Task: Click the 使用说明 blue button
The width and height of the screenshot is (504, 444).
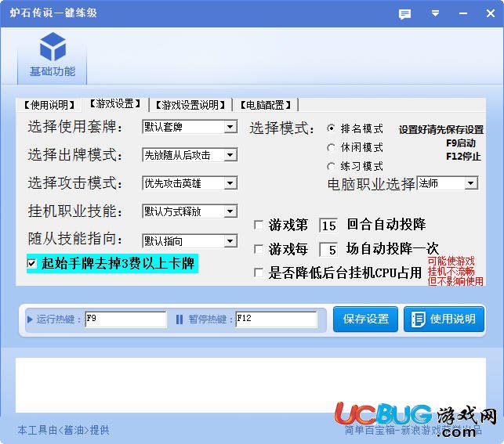Action: (x=444, y=319)
